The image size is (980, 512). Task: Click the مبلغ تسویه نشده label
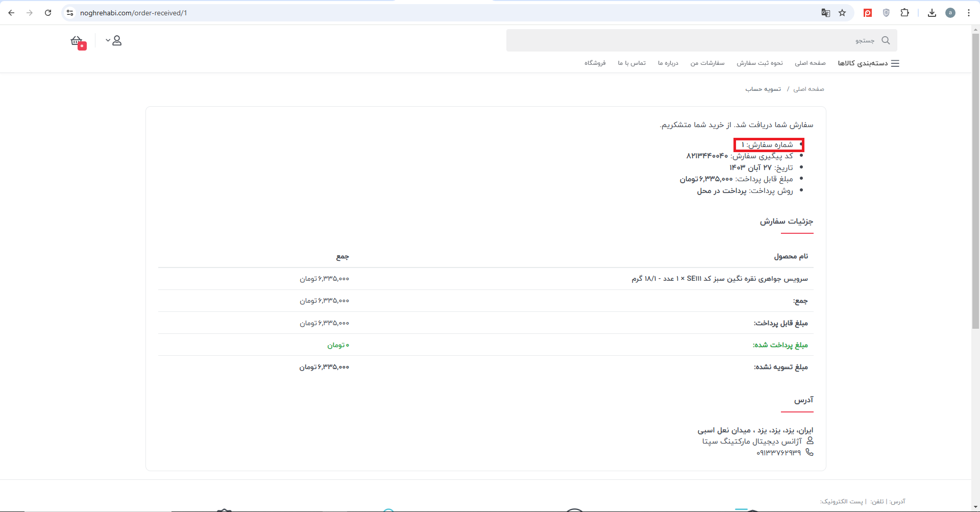pos(781,367)
